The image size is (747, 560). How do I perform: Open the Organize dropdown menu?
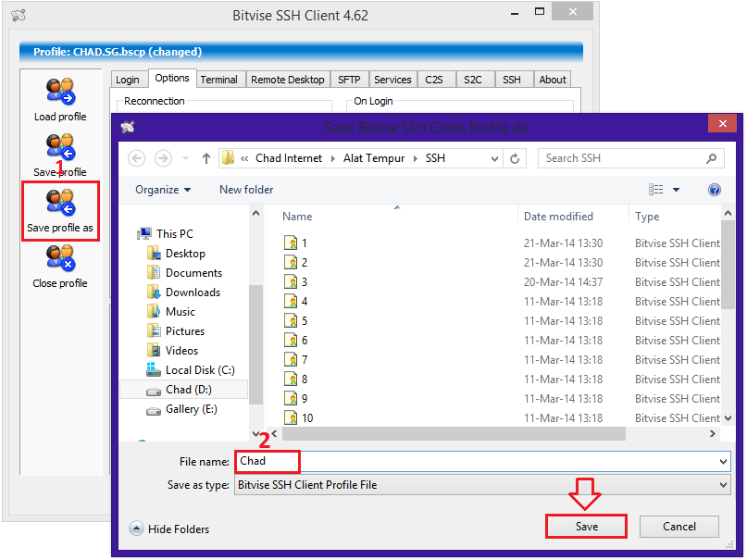click(x=163, y=190)
